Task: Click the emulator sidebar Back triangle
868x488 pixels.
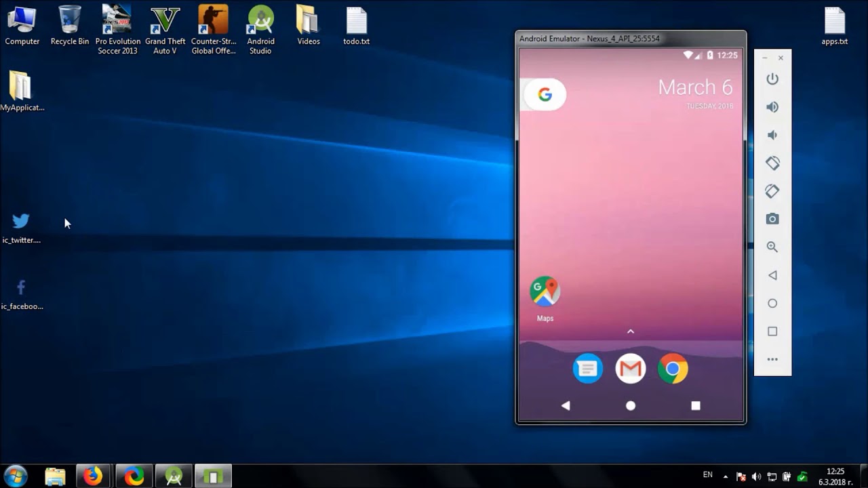Action: pos(772,275)
